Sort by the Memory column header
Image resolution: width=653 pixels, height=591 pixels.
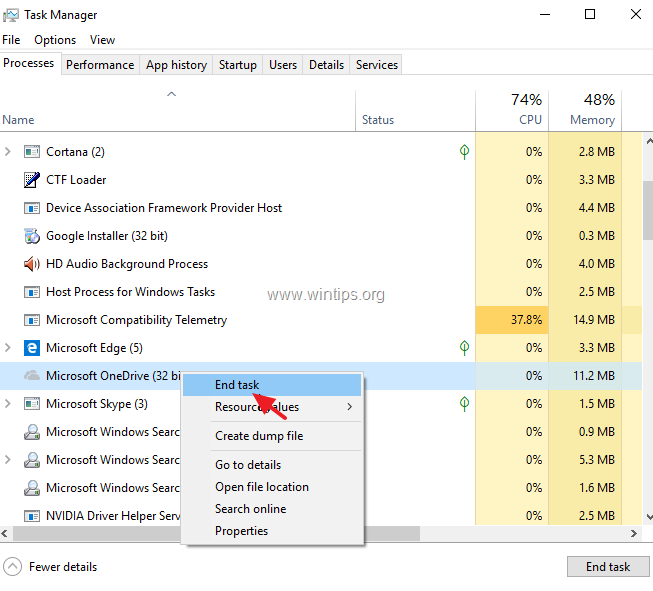click(x=585, y=111)
